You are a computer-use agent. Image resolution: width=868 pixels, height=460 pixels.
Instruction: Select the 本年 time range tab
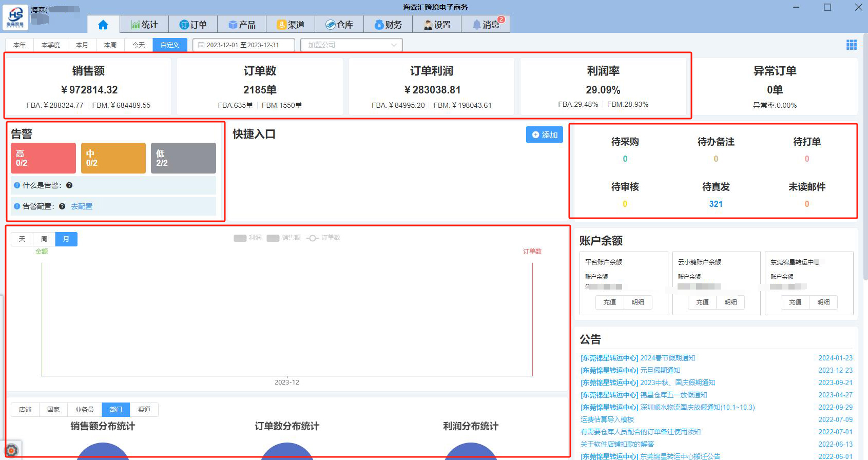pos(20,45)
